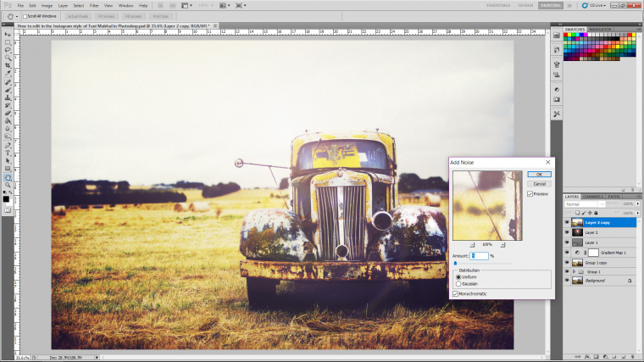This screenshot has width=644, height=362.
Task: Click the Fill Screen button
Action: 133,16
